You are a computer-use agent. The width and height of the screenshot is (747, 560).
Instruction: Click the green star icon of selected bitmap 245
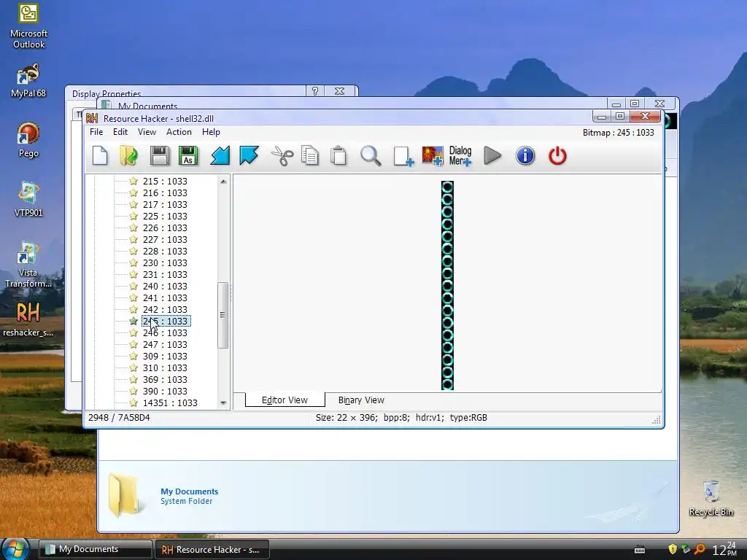[x=133, y=321]
